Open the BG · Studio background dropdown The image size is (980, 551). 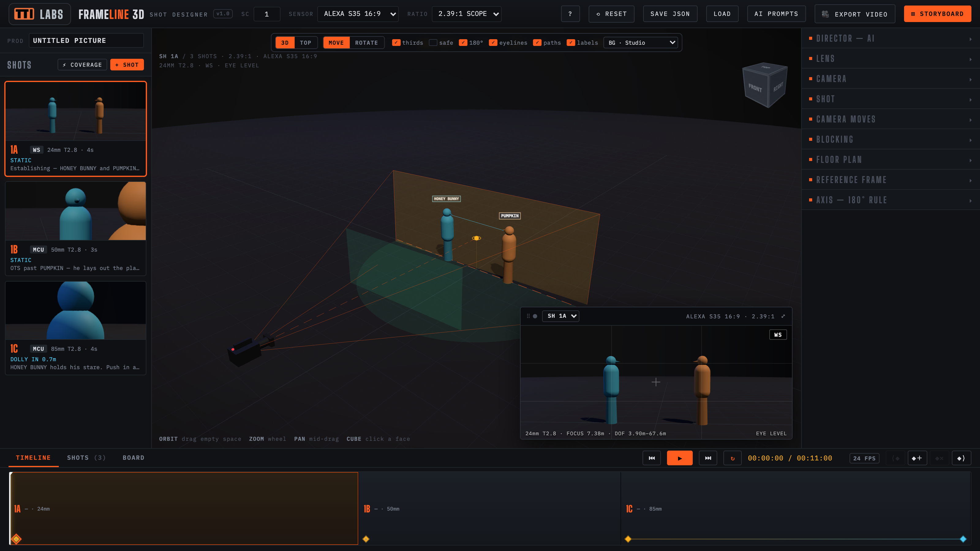click(641, 43)
